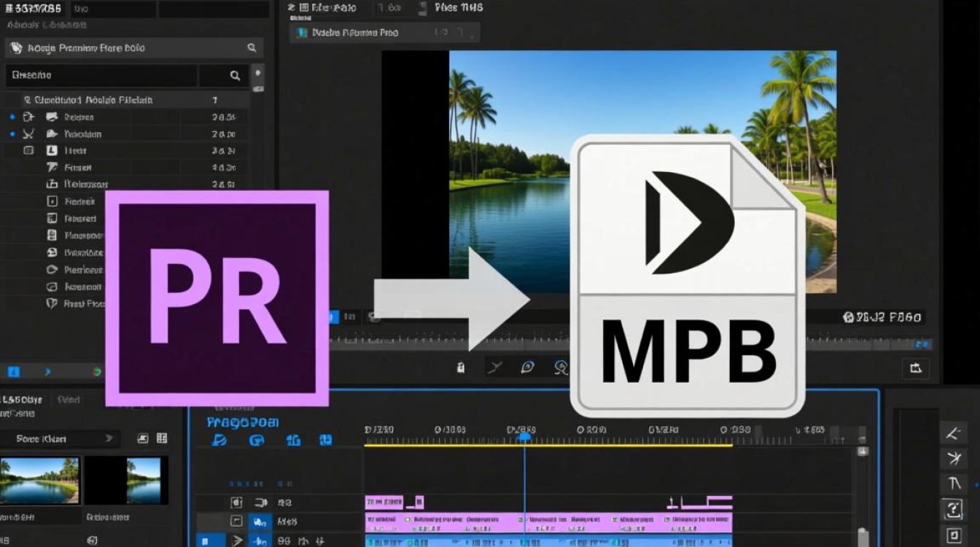The width and height of the screenshot is (980, 547).
Task: Select the third tool in the right-side tools panel
Action: 954,484
